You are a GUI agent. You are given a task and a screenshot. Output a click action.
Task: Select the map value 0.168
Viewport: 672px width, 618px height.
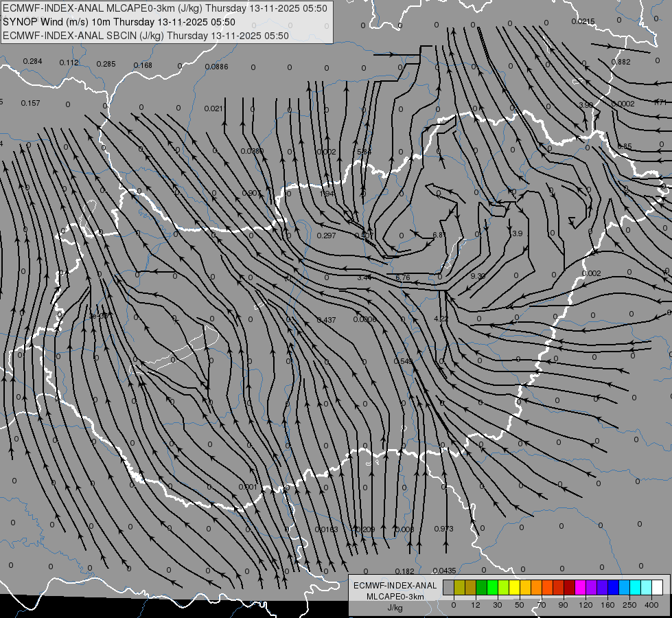tap(143, 65)
